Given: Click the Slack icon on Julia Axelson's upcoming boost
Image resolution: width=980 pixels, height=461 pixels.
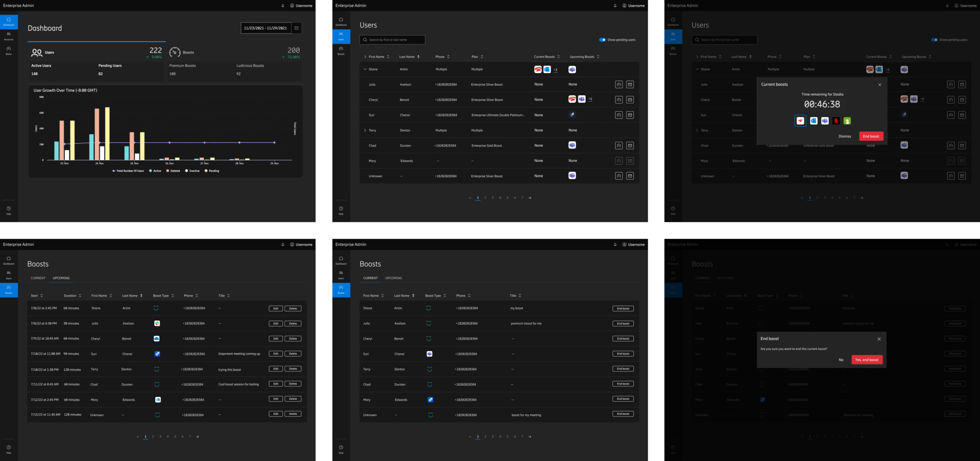Looking at the screenshot, I should coord(157,323).
